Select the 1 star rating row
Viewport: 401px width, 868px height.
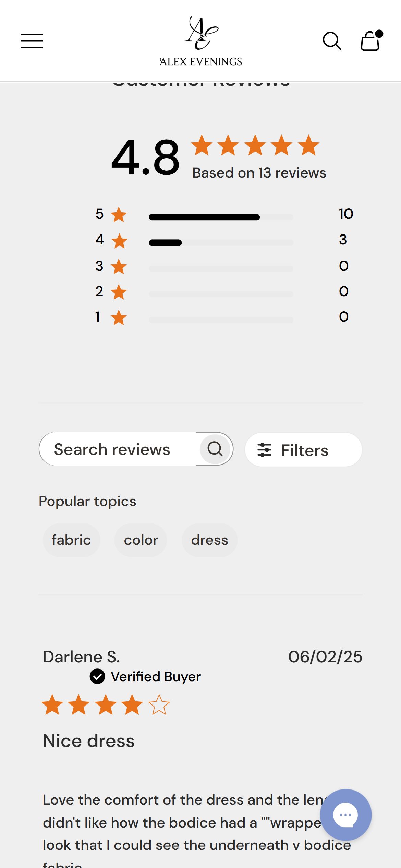coord(224,317)
